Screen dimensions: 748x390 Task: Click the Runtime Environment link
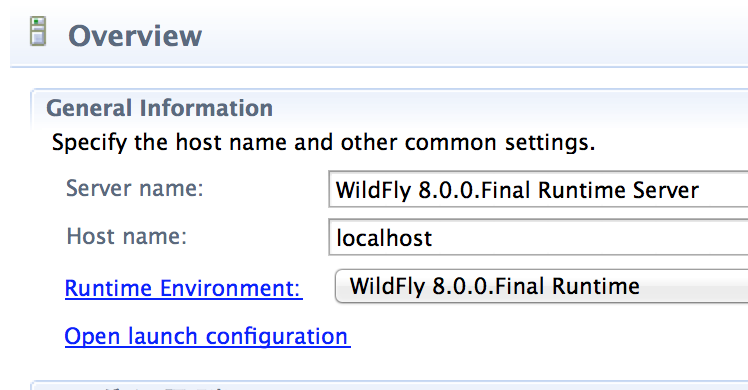[x=184, y=288]
